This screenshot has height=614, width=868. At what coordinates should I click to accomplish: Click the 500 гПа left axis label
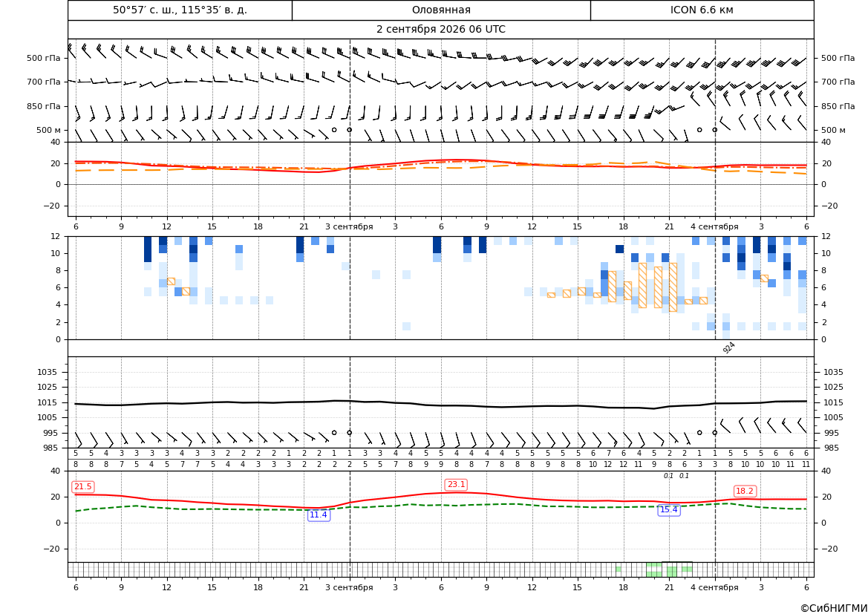pyautogui.click(x=44, y=58)
